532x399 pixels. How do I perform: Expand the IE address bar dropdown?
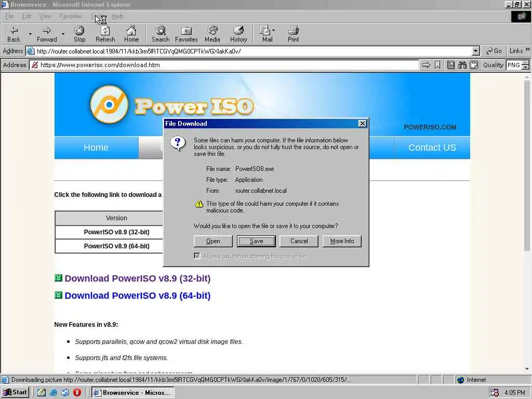(476, 51)
